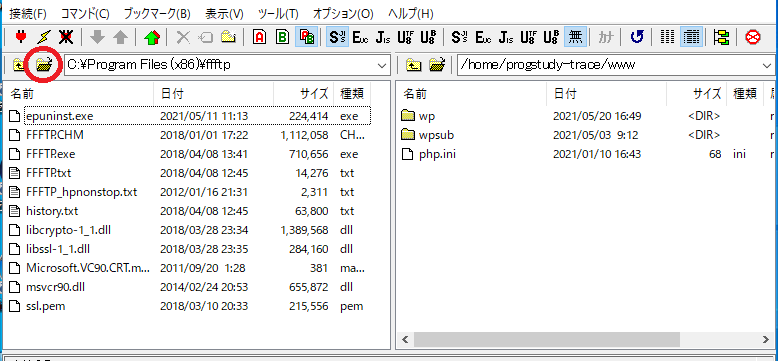Click the quick connect lightning icon
Image resolution: width=778 pixels, height=361 pixels.
click(x=44, y=37)
